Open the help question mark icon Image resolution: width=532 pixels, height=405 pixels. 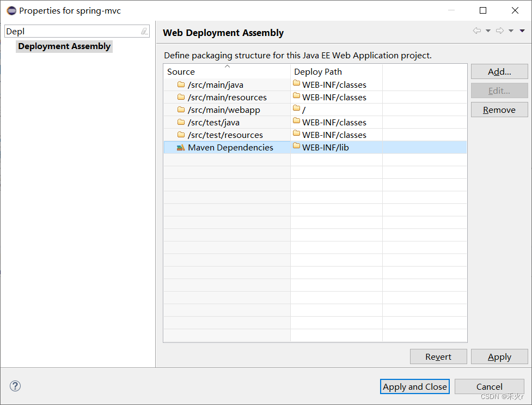(x=15, y=386)
